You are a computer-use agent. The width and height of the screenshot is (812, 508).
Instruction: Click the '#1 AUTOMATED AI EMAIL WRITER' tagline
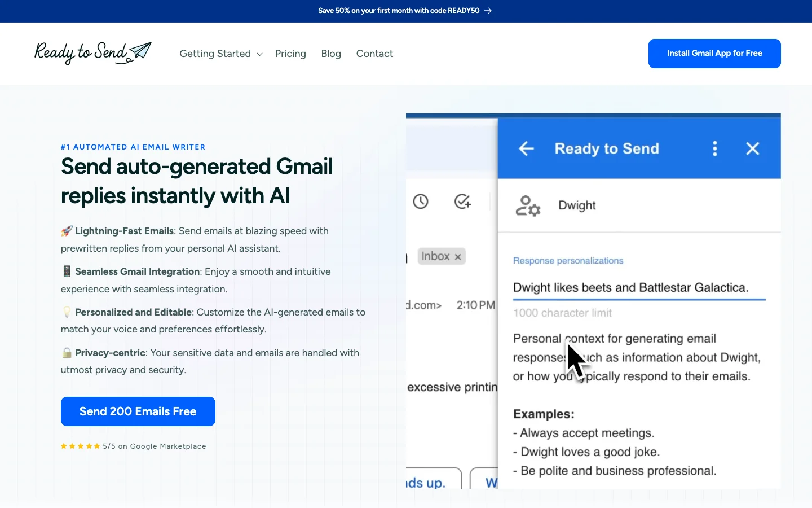(x=133, y=147)
